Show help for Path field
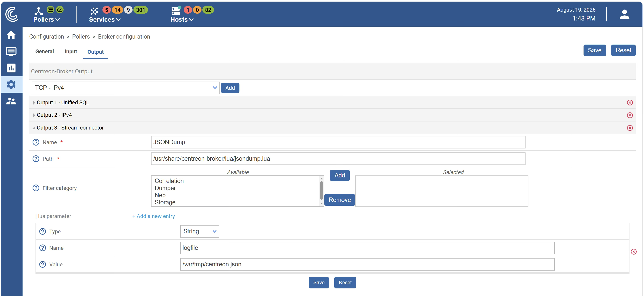Image resolution: width=644 pixels, height=296 pixels. (36, 159)
